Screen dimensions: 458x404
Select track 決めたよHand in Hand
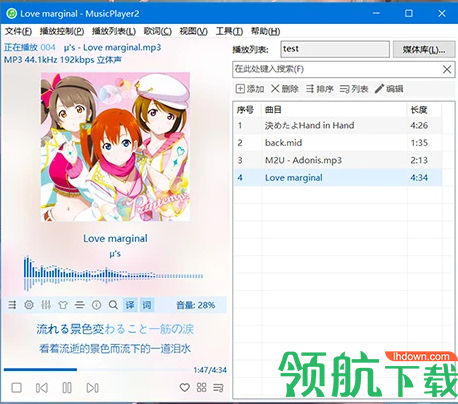(338, 126)
